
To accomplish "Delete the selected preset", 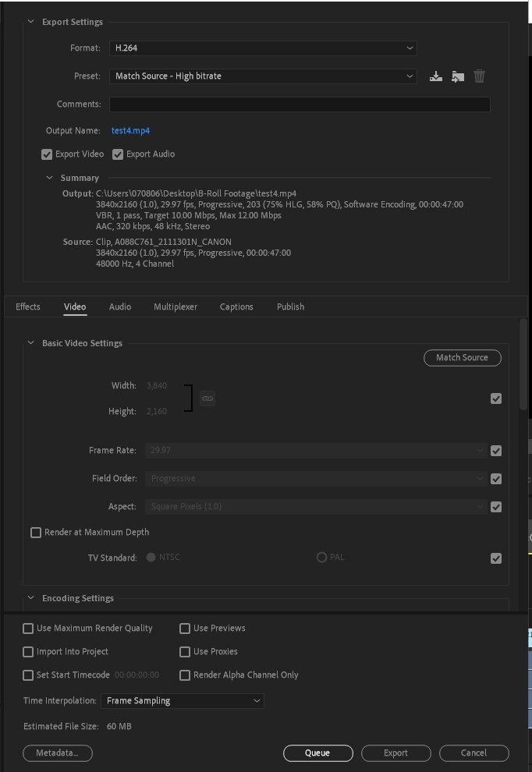I will 479,76.
